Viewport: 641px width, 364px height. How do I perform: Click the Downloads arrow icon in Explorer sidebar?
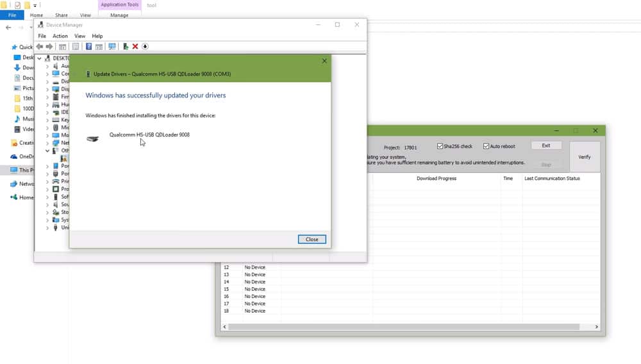[x=17, y=67]
